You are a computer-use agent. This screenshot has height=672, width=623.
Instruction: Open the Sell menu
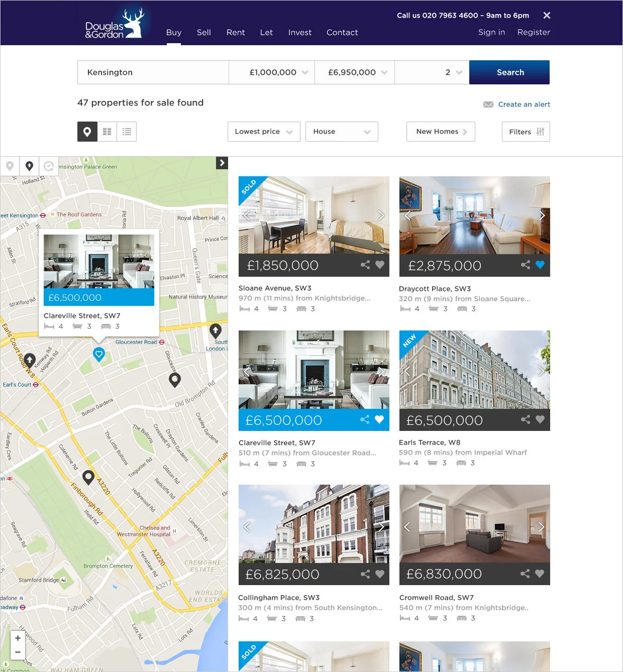pyautogui.click(x=204, y=33)
